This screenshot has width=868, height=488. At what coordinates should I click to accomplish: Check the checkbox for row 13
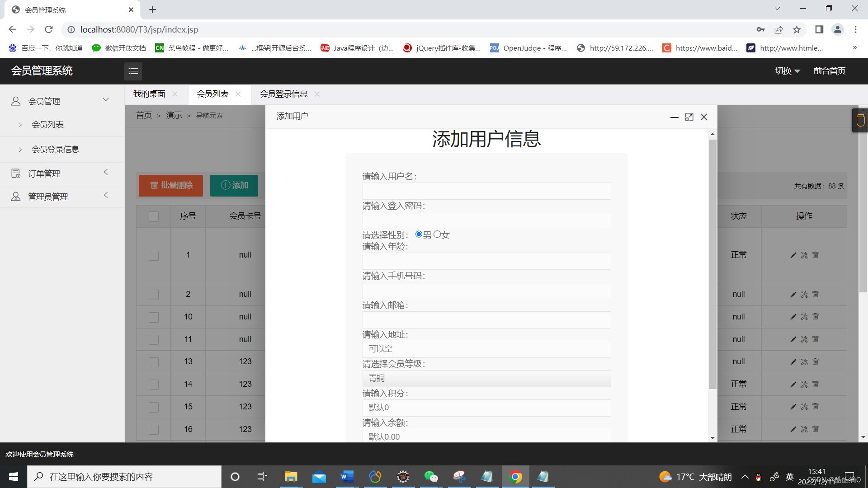(x=154, y=362)
